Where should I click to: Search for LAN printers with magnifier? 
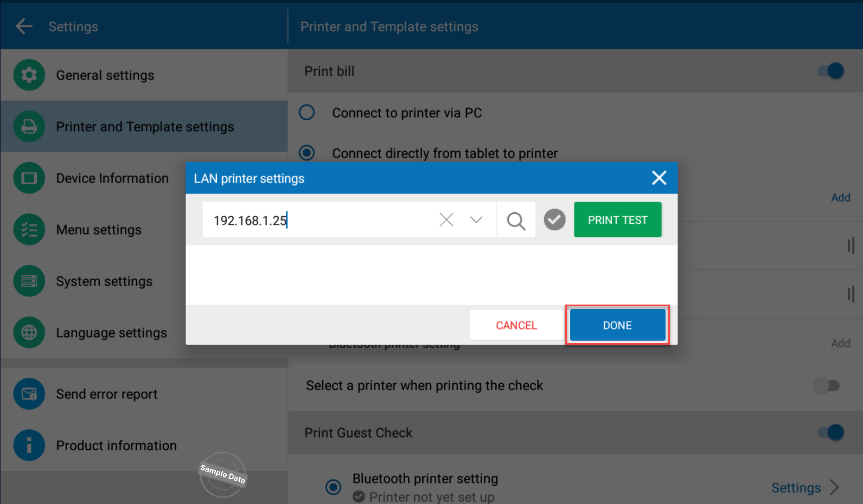pos(516,220)
